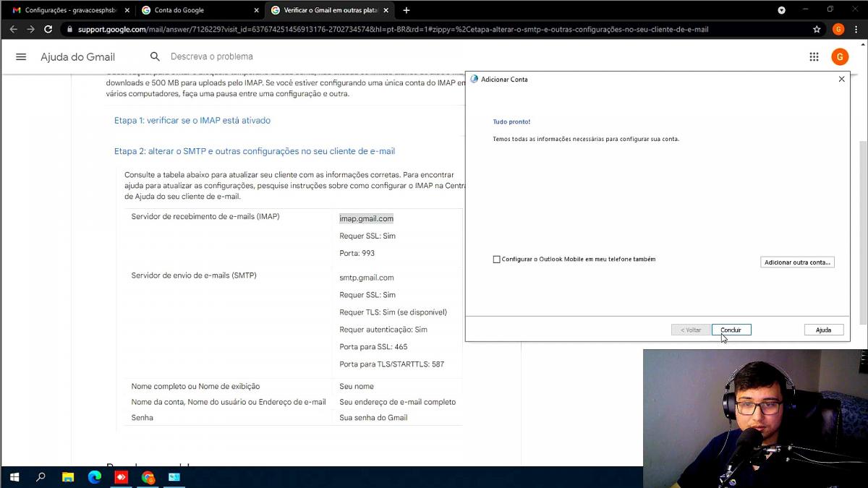Open Google Chrome from the taskbar
Screen dimensions: 868x488
click(x=148, y=477)
